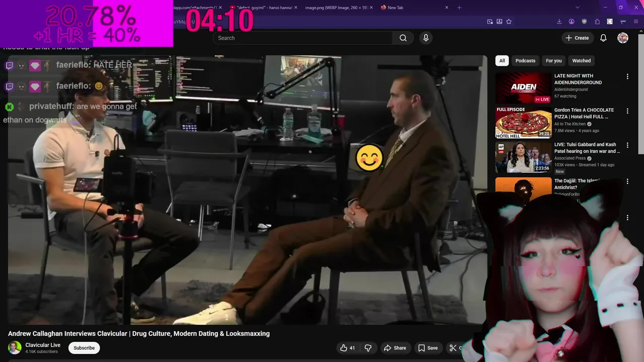Open Gordon Tries A Chocolate Pizza thumbnail
This screenshot has height=362, width=644.
point(523,122)
